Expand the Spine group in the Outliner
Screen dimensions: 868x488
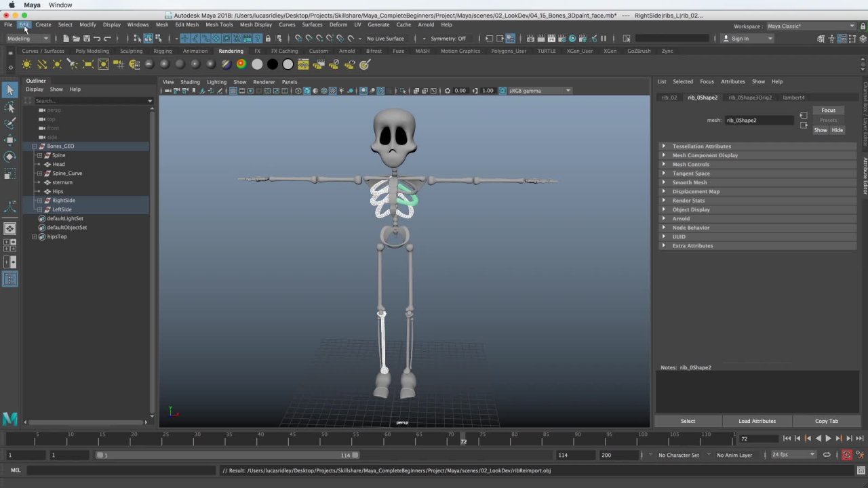point(39,155)
